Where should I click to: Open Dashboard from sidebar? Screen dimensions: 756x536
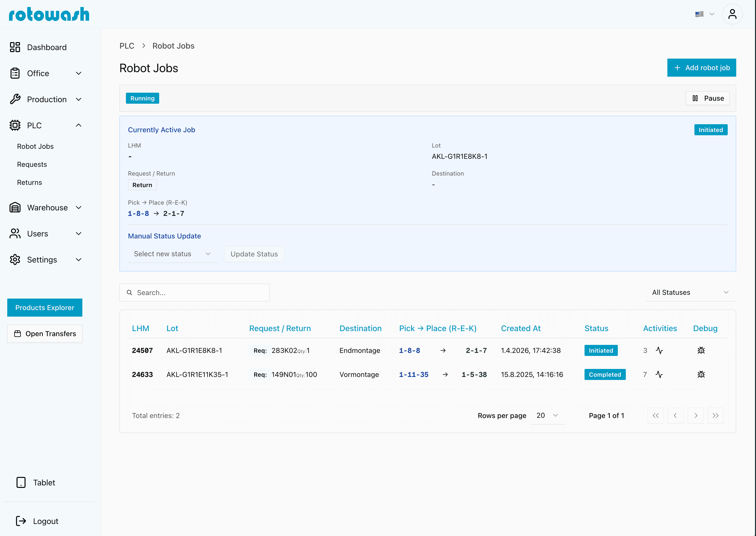[47, 47]
